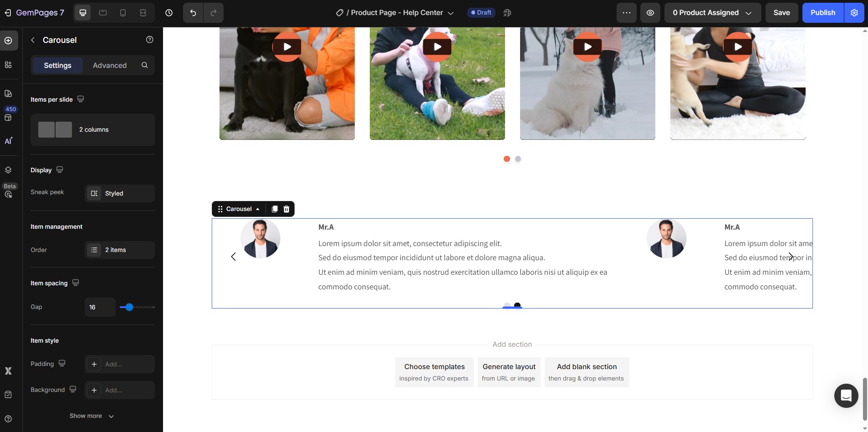This screenshot has height=432, width=868.
Task: Switch to fit-all device view icon
Action: pos(143,13)
